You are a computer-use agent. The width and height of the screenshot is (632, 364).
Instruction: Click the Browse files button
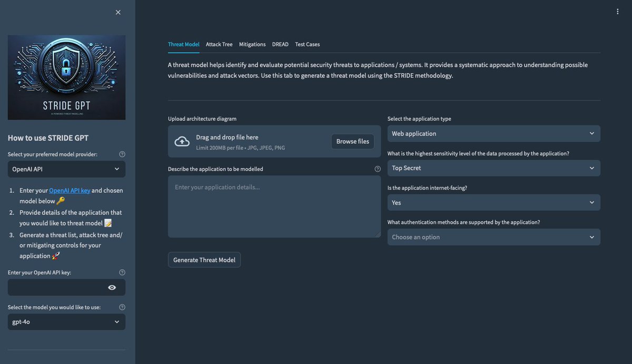(353, 141)
